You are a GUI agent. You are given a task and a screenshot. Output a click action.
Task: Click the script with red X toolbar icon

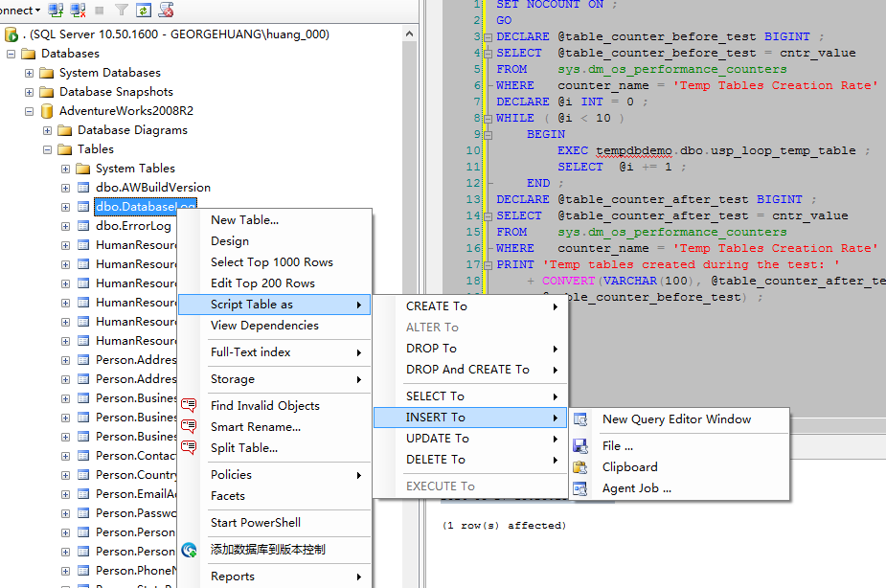point(166,10)
